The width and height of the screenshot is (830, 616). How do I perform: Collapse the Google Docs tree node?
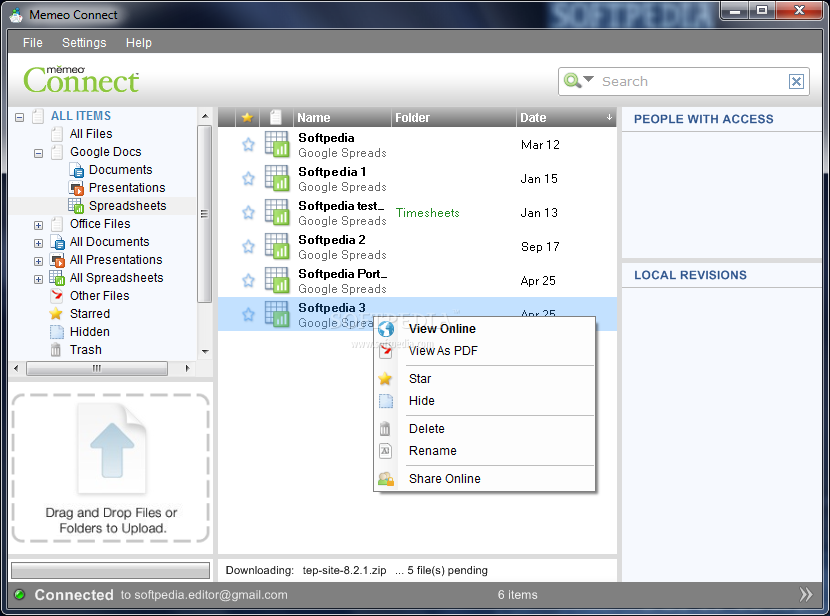[x=38, y=153]
